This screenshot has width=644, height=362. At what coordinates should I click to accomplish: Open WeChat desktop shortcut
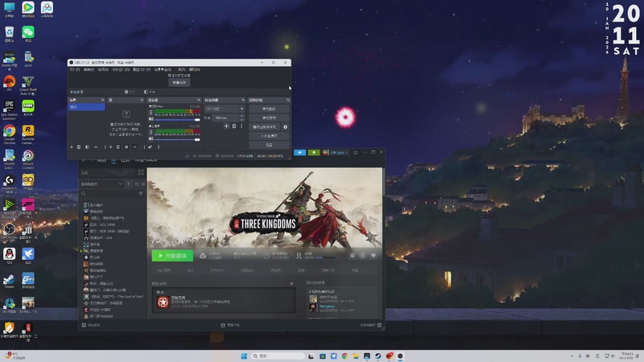[x=28, y=34]
